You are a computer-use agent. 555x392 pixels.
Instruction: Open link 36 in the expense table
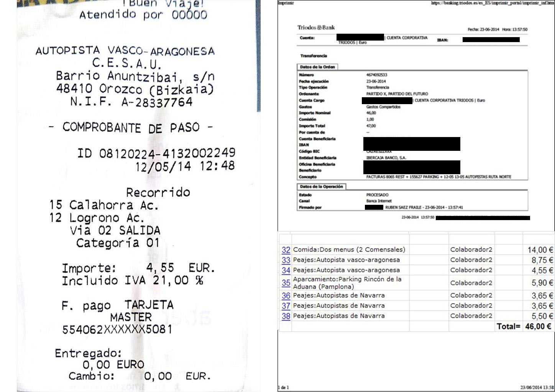point(286,296)
